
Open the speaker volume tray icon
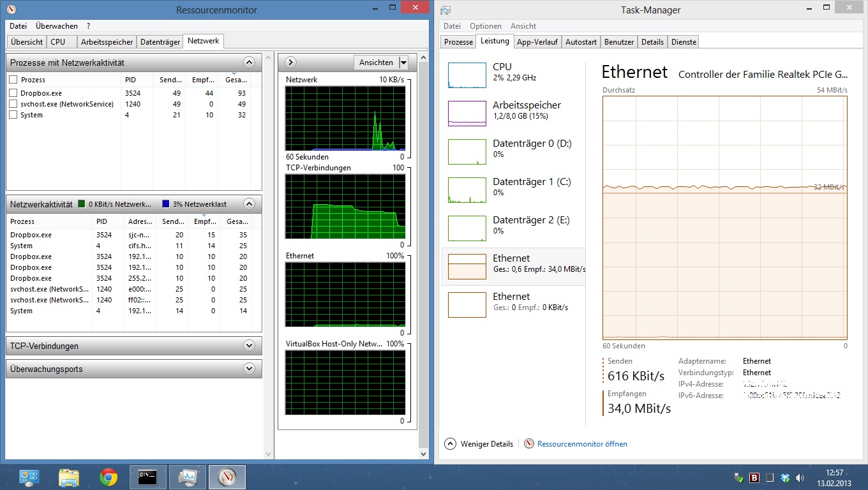click(800, 477)
